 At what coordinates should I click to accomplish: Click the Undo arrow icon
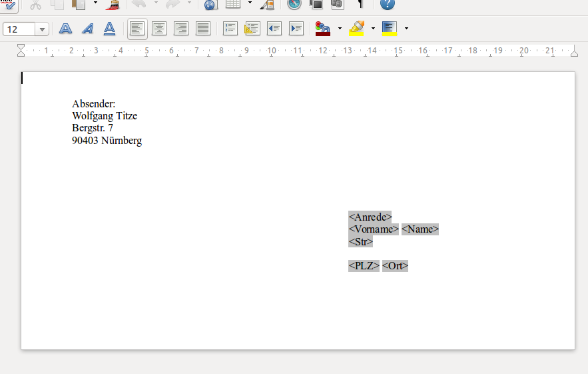(x=139, y=4)
